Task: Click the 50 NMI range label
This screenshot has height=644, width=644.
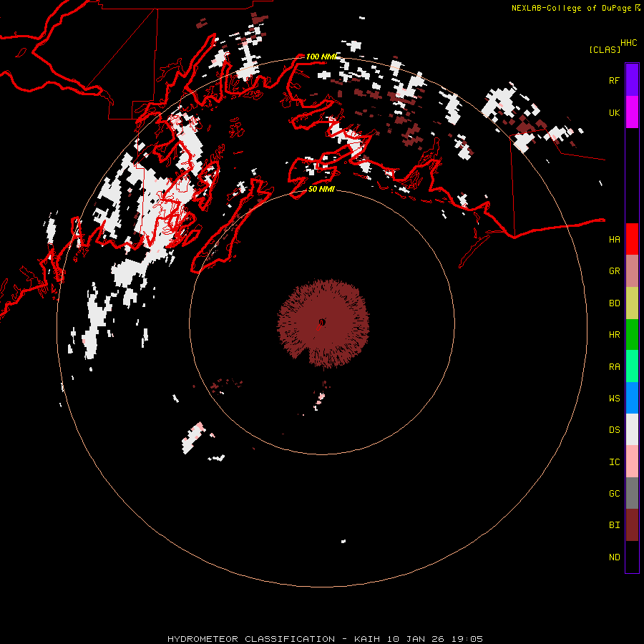Action: [x=321, y=189]
